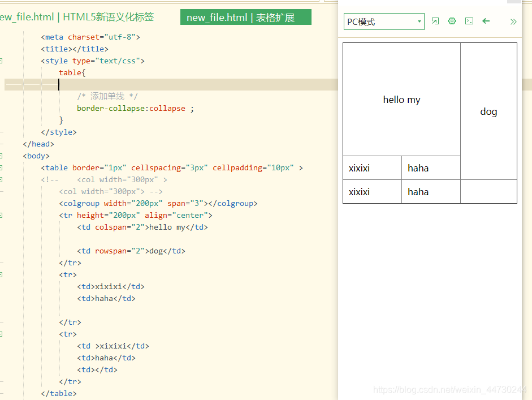Click the td rowspan="2" dog code line
The width and height of the screenshot is (532, 400).
pyautogui.click(x=131, y=251)
